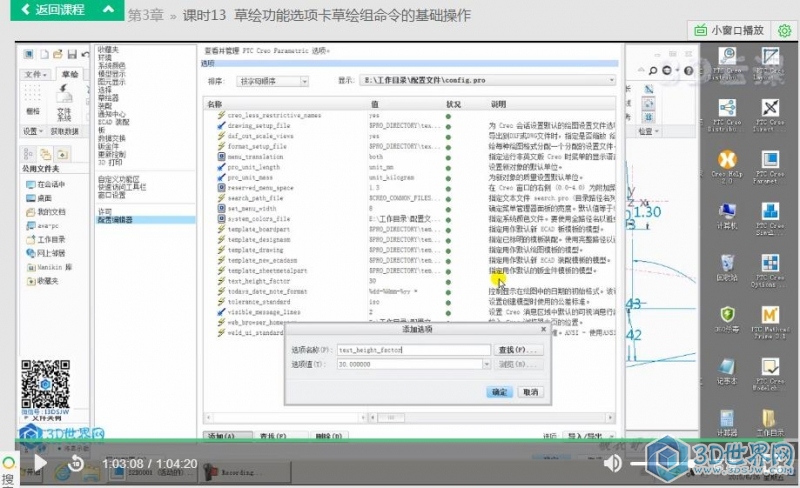
Task: Click the rewind 10 seconds icon
Action: pyautogui.click(x=76, y=463)
